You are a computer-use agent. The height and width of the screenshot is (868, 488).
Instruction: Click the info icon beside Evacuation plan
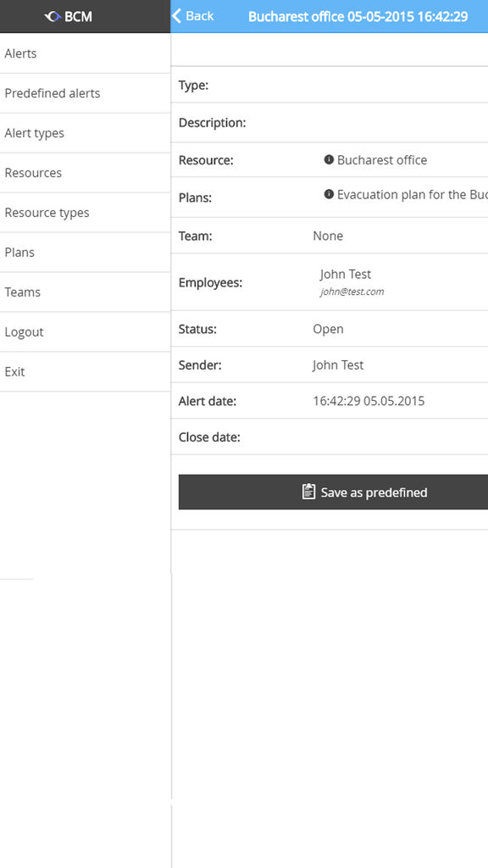pyautogui.click(x=329, y=194)
